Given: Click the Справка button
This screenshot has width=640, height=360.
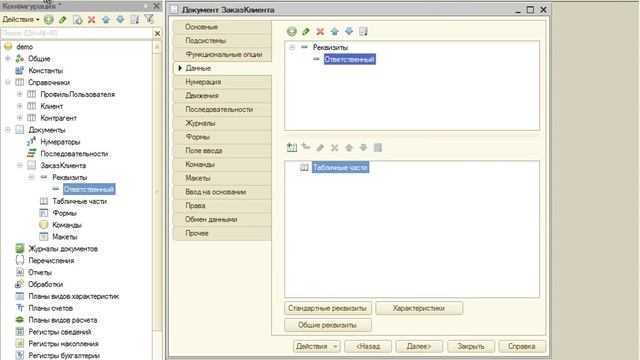Looking at the screenshot, I should [x=522, y=346].
